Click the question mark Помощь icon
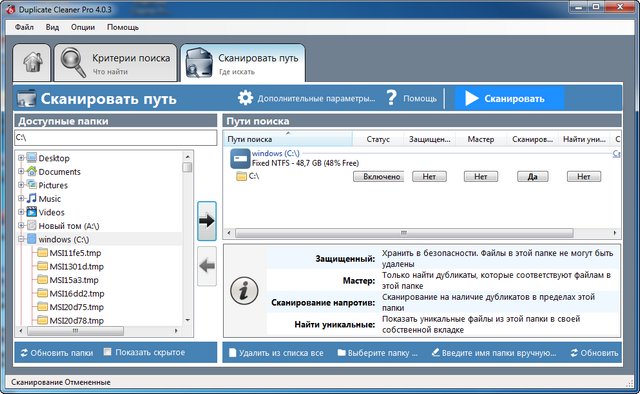This screenshot has height=394, width=640. click(391, 98)
